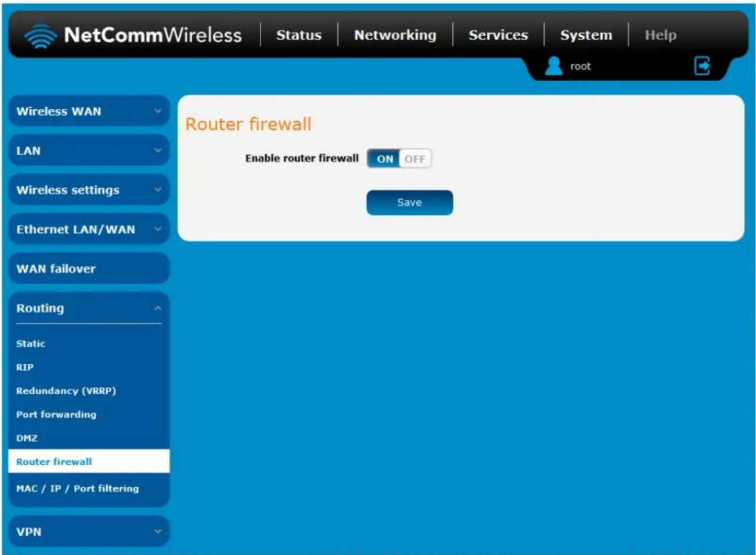Open the System menu
Image resolution: width=756 pixels, height=555 pixels.
pos(586,35)
